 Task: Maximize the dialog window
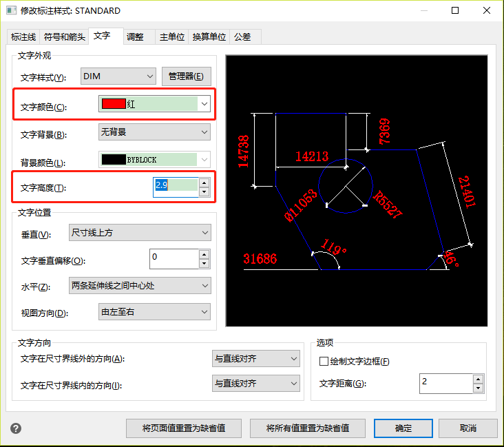tap(455, 10)
